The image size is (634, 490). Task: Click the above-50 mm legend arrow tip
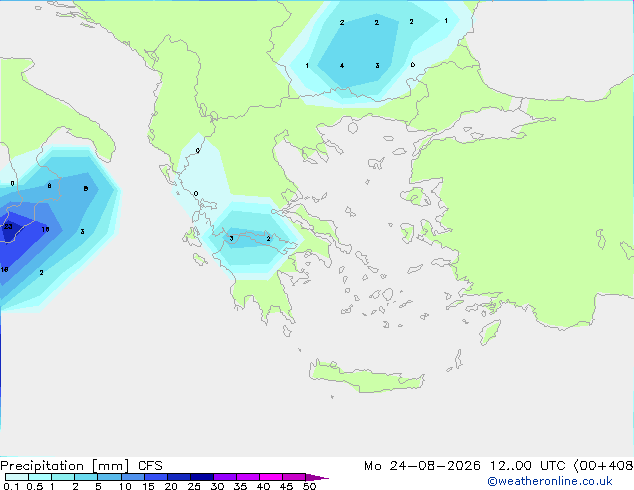(317, 477)
